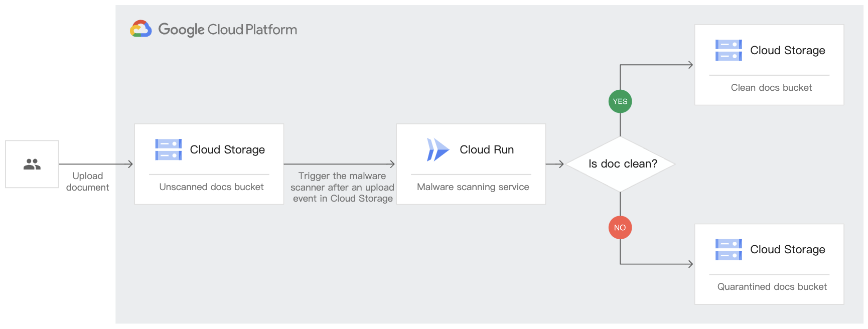Click the Clean docs bucket storage icon
Screen dimensions: 868x329
click(x=728, y=50)
